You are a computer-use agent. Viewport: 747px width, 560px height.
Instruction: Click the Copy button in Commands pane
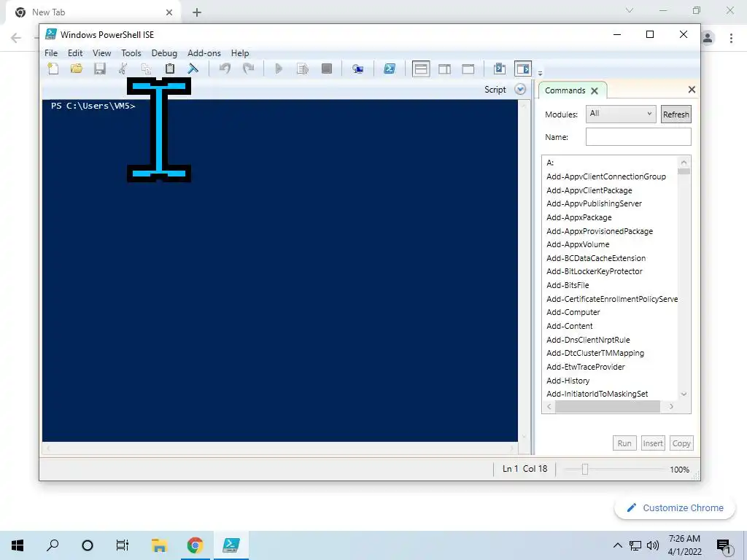click(681, 443)
